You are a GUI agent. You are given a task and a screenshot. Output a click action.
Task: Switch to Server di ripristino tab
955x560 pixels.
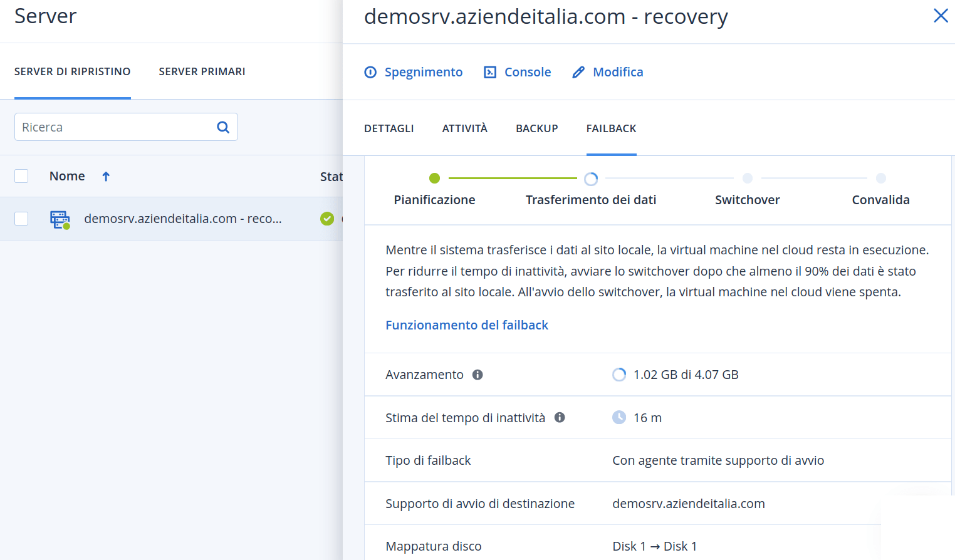(x=73, y=71)
